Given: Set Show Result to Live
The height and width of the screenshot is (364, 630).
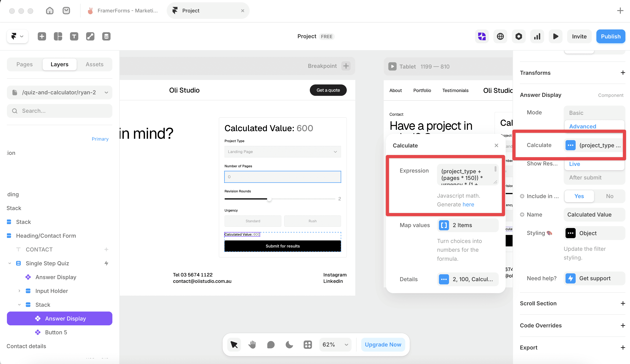Looking at the screenshot, I should point(594,164).
